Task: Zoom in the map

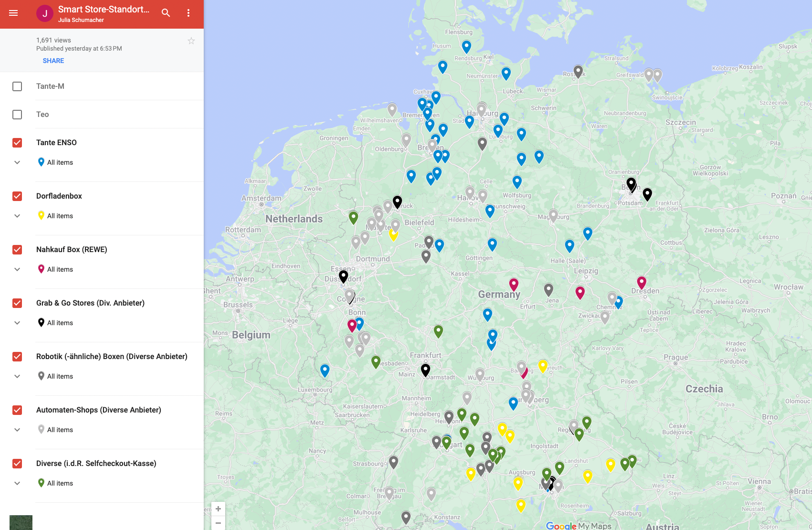Action: click(218, 509)
